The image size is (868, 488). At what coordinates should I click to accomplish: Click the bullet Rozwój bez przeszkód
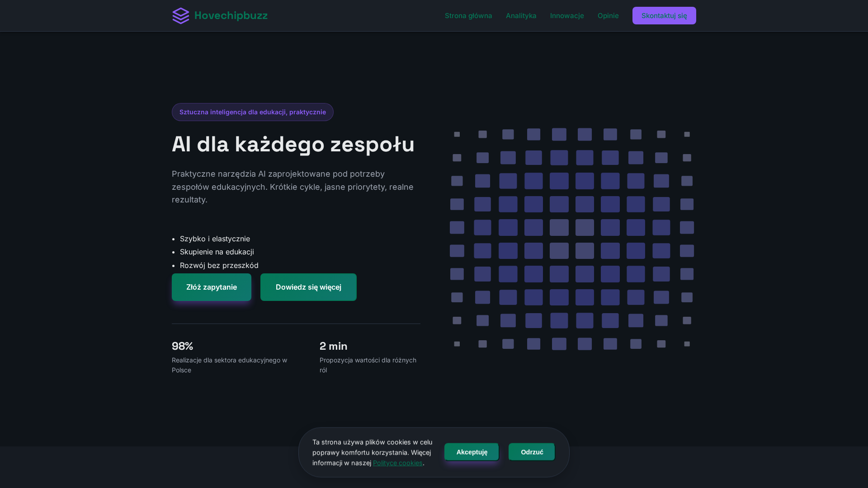pos(219,265)
